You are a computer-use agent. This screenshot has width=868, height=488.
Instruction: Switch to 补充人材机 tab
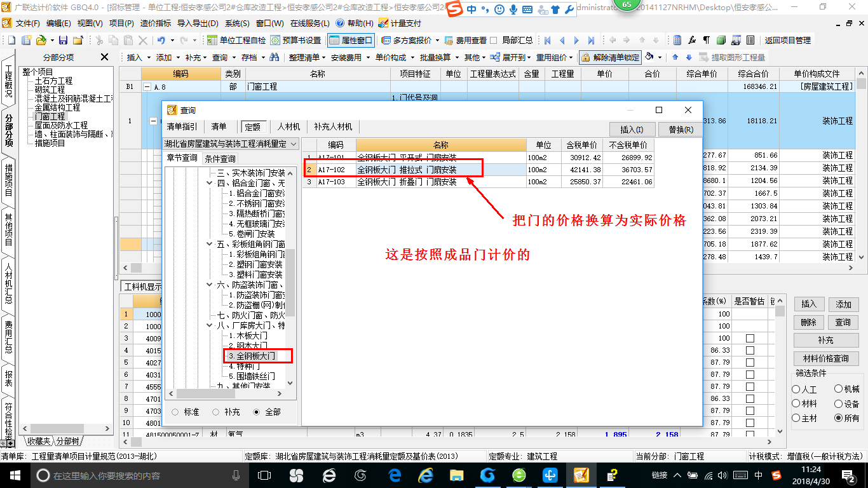click(333, 126)
